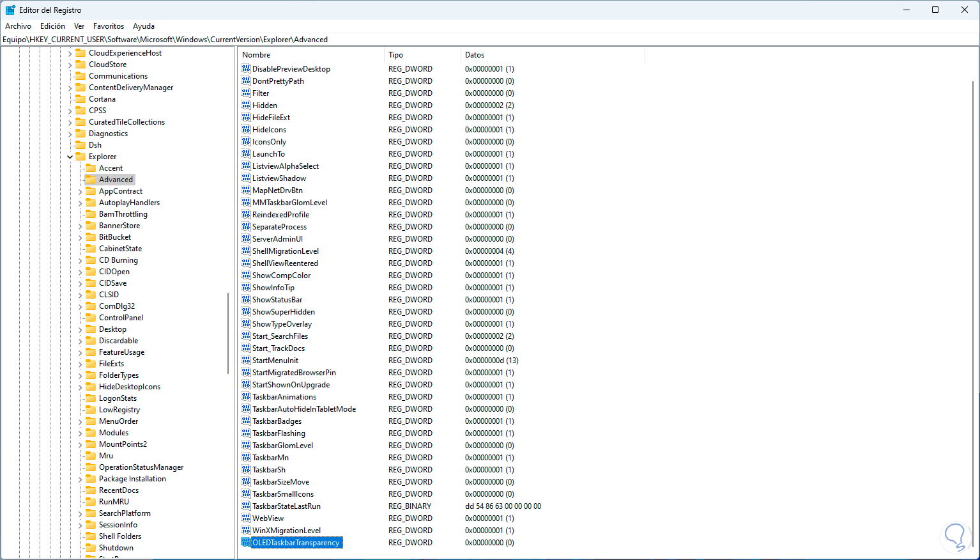Click the Cortana folder icon

tap(80, 99)
